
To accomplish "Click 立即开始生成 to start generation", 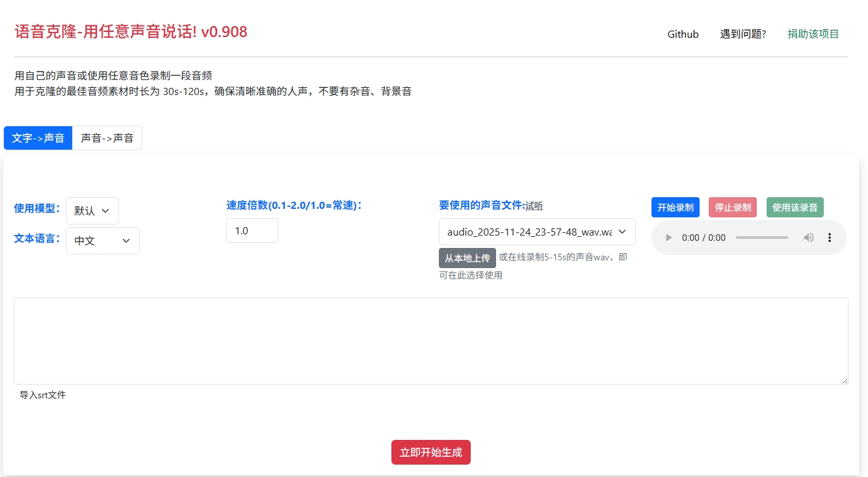I will pyautogui.click(x=430, y=452).
